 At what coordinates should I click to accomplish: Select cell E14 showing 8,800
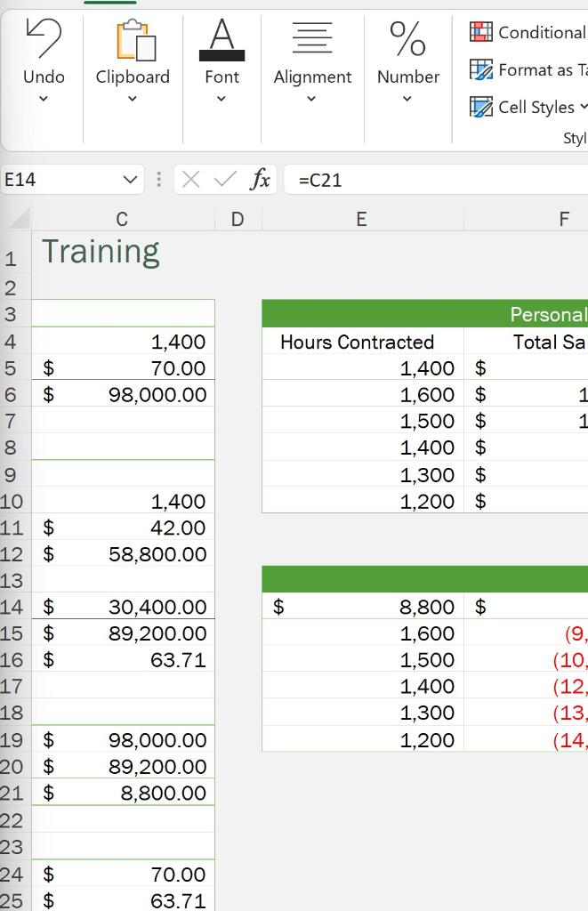click(x=363, y=607)
